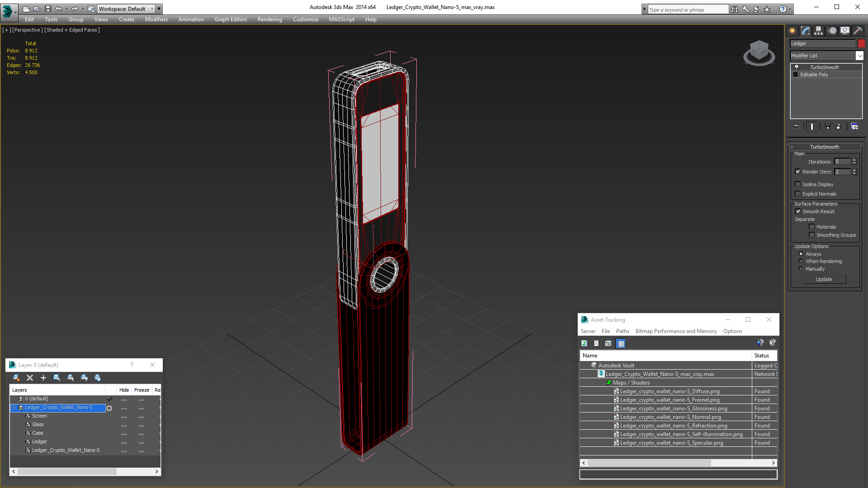Click Create New Layer icon

coord(16,378)
